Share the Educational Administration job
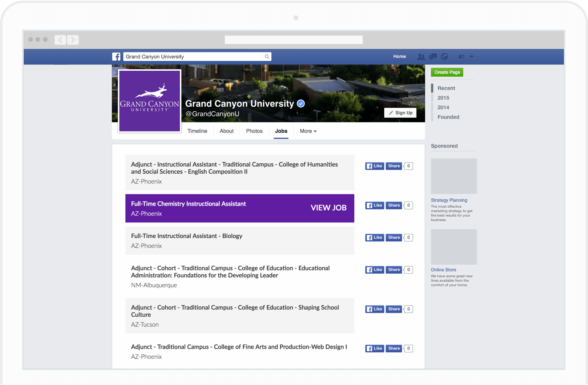 (x=394, y=270)
